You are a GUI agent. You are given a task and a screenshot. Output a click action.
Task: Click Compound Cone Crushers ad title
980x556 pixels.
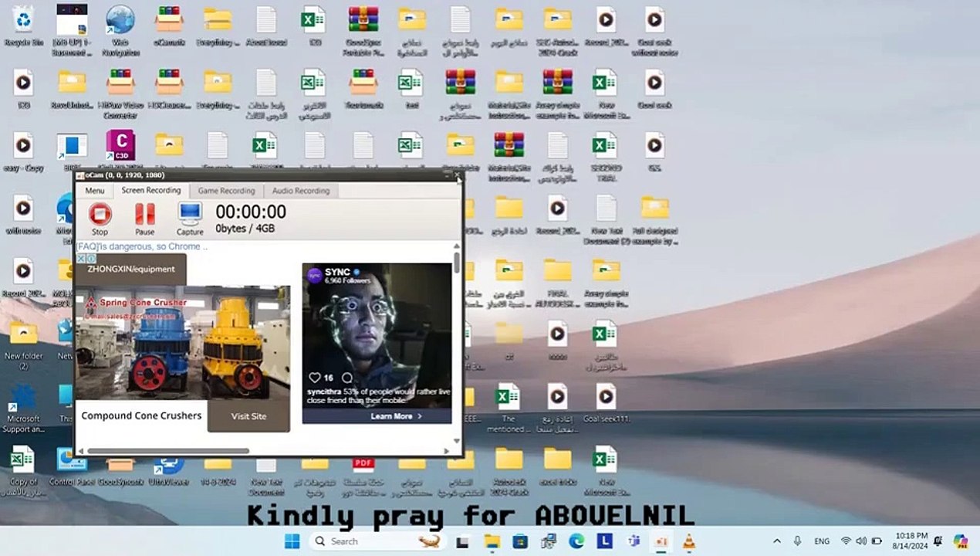pyautogui.click(x=141, y=415)
